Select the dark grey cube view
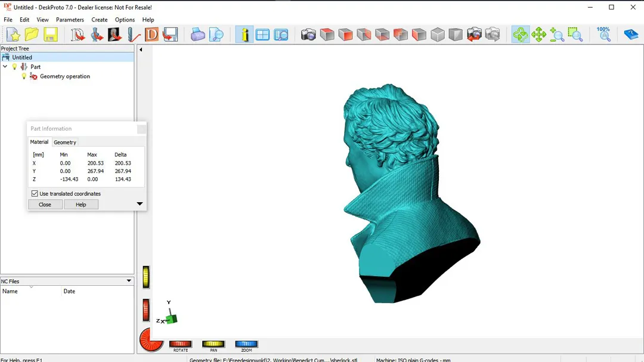Screen dimensions: 644x362 point(456,35)
